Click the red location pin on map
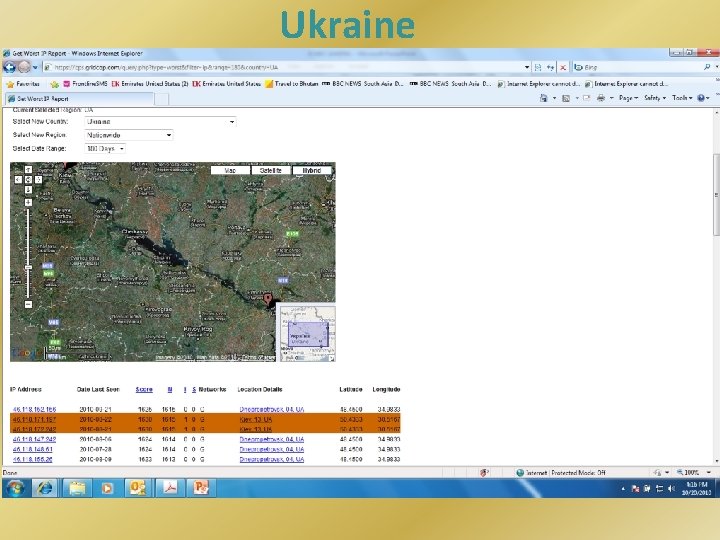The width and height of the screenshot is (720, 540). (x=268, y=299)
